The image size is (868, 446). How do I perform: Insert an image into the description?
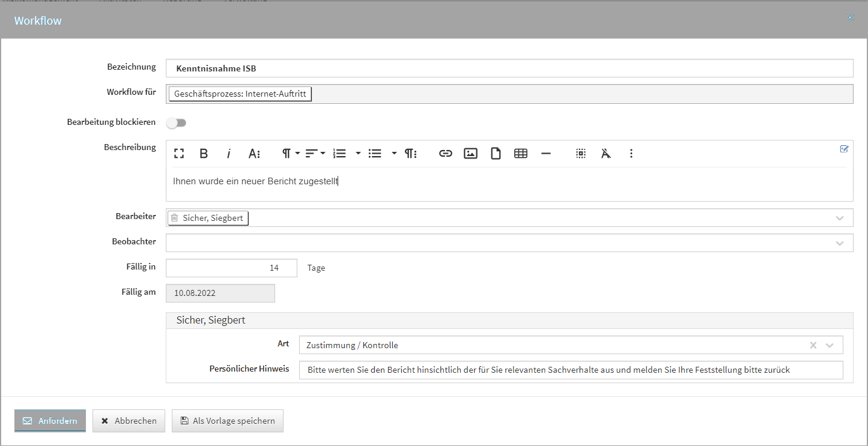point(470,154)
